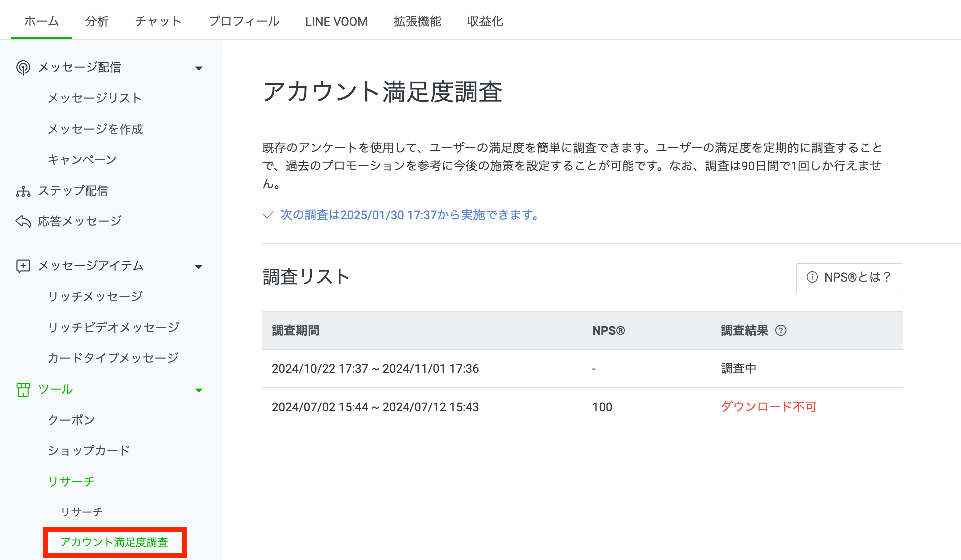This screenshot has width=961, height=560.
Task: Select the 2024/10/22 survey period row
Action: coord(375,369)
